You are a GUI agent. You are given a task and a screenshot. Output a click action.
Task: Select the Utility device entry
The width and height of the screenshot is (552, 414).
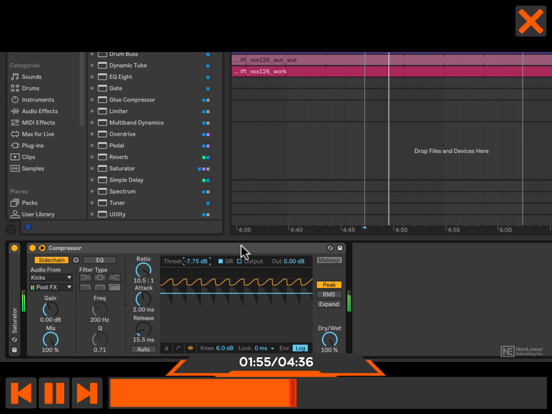117,214
